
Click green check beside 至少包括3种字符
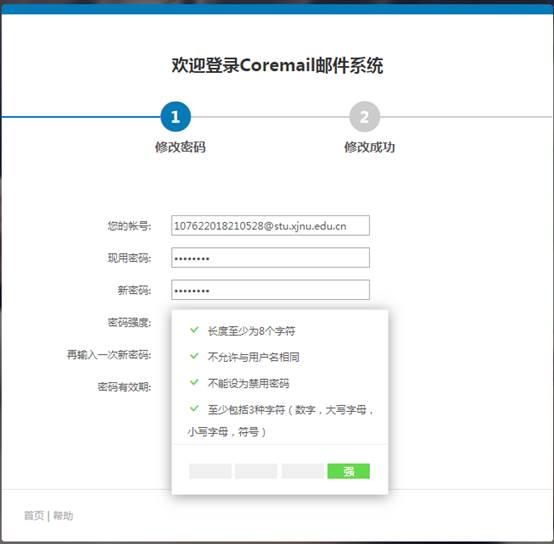point(194,408)
